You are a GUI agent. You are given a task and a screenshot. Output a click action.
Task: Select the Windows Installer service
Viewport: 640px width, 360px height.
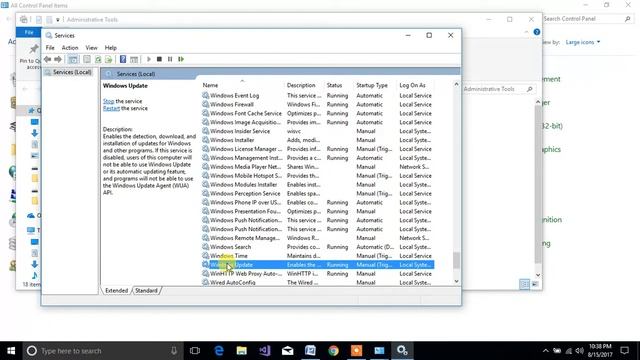[x=318, y=140]
